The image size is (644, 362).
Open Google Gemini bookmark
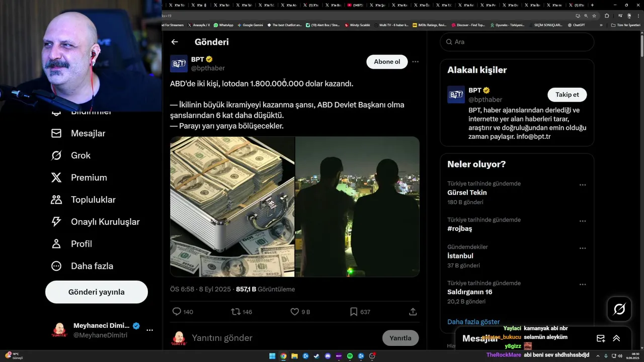[x=250, y=25]
